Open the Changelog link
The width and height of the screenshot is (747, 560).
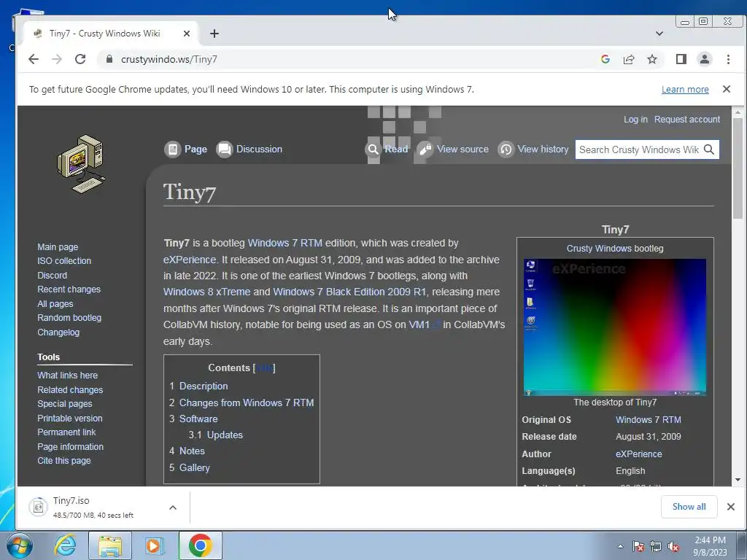tap(58, 332)
